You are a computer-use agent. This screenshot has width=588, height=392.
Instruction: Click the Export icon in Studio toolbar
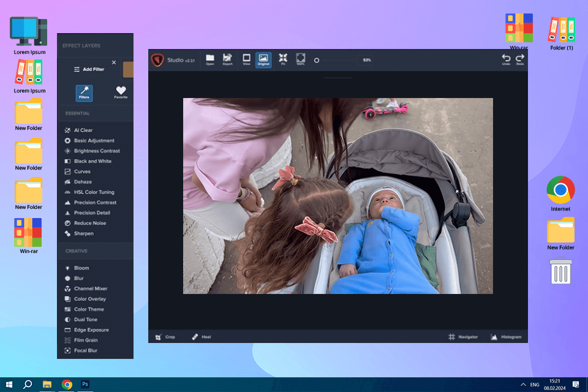coord(227,59)
